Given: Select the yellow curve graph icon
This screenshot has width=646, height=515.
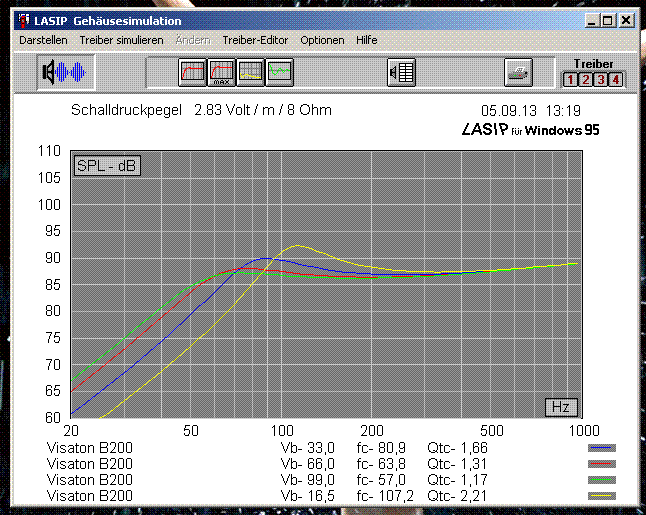Looking at the screenshot, I should (251, 72).
